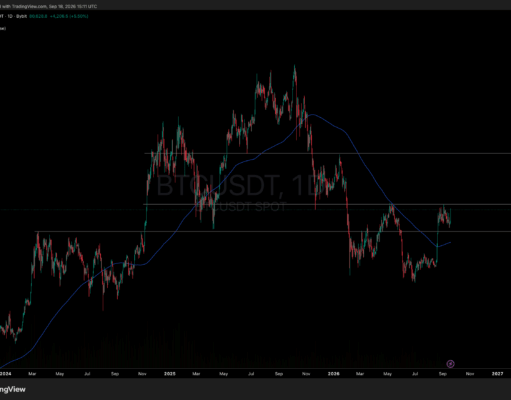The width and height of the screenshot is (511, 400).
Task: Select the Nov label just before 2025
Action: coord(142,374)
